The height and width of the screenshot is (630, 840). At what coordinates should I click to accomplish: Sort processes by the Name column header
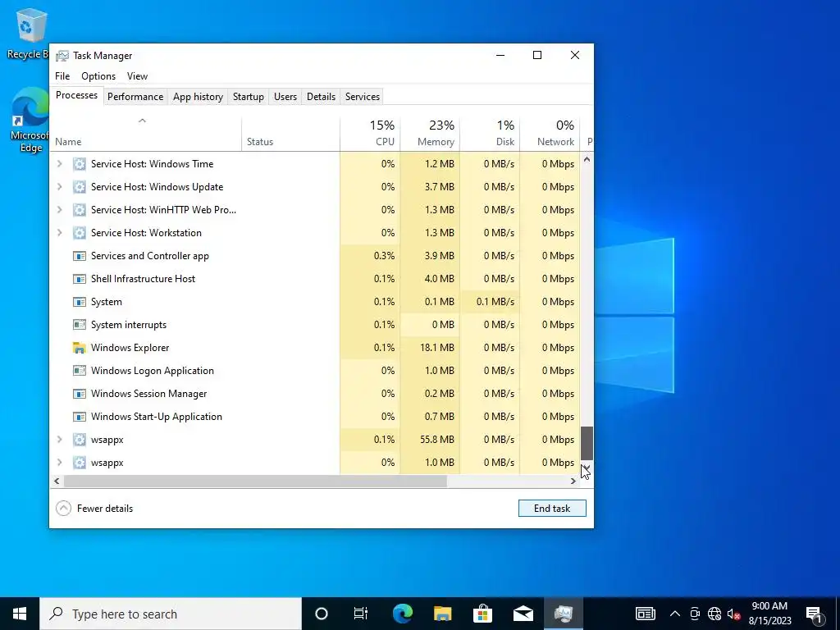(x=146, y=134)
